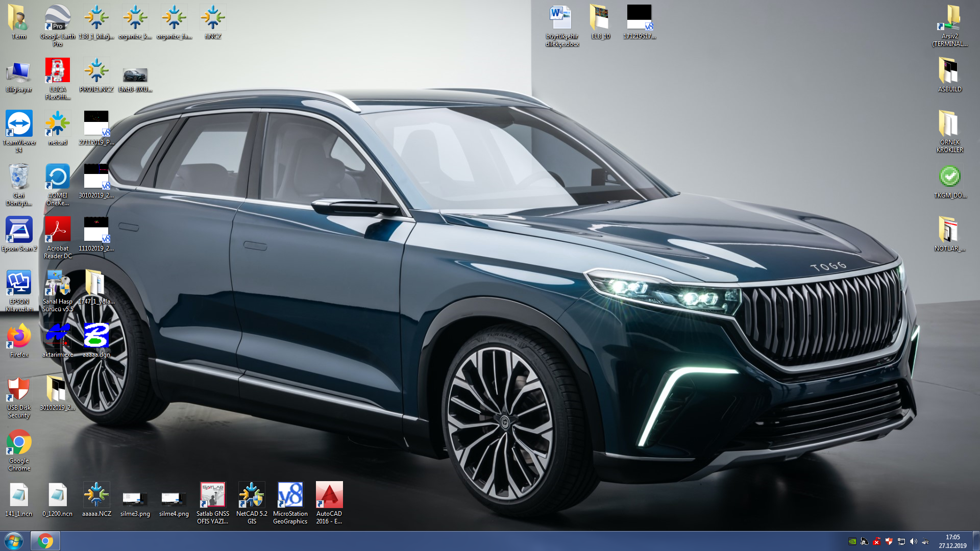The width and height of the screenshot is (980, 551).
Task: Open the network connection tray icon
Action: click(901, 541)
